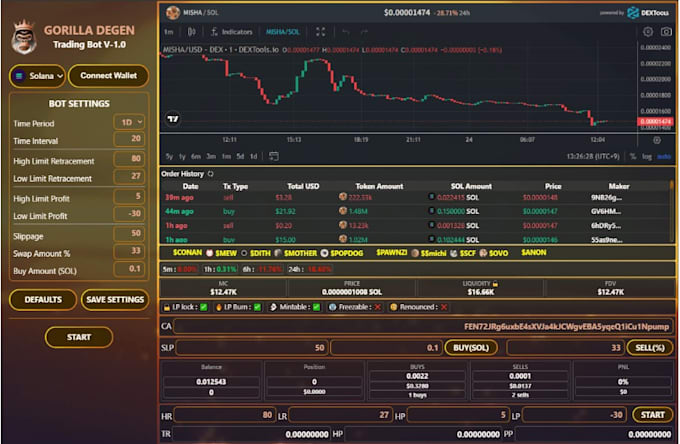Click the Low Limit Retracement field
680x444 pixels.
pyautogui.click(x=129, y=176)
